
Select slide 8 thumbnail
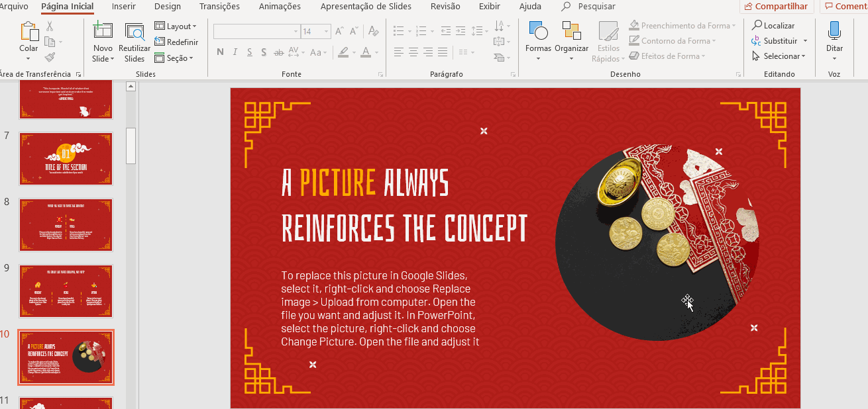click(66, 225)
